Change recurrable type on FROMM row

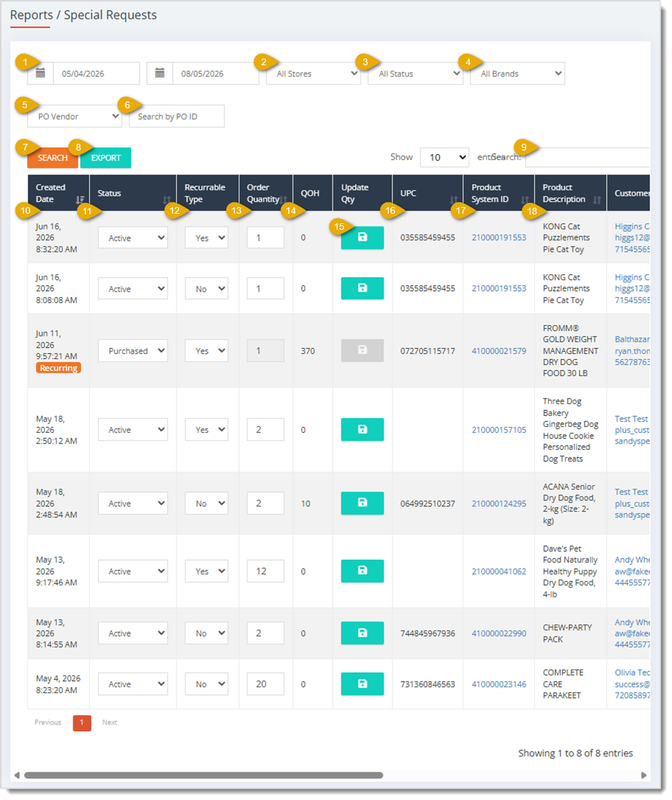pos(206,350)
